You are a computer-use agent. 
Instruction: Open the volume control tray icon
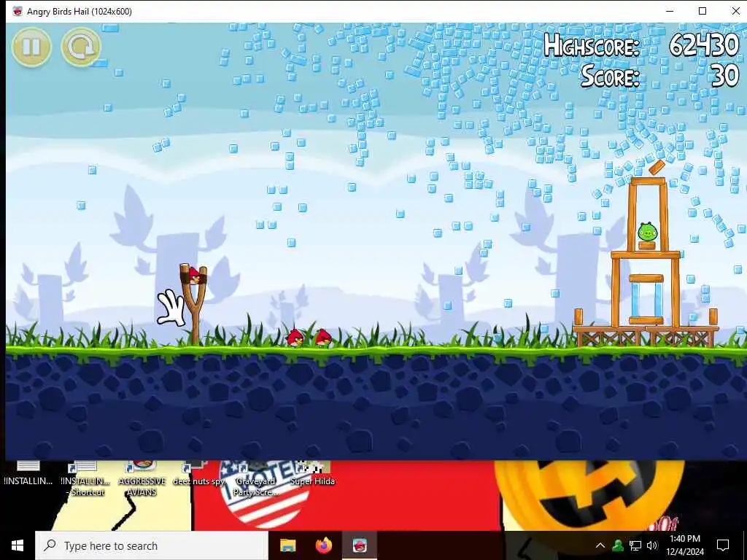tap(652, 545)
